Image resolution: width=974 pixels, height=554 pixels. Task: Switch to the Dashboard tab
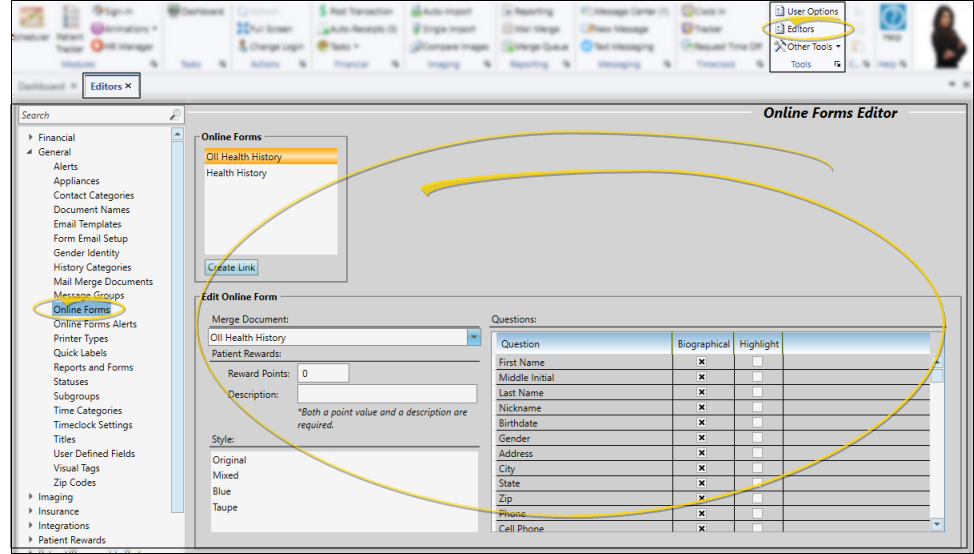click(x=40, y=87)
